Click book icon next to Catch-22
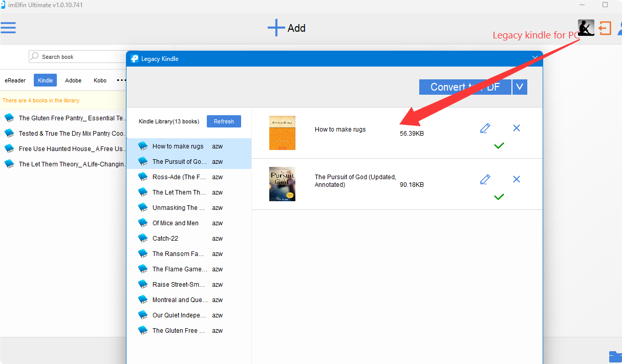The width and height of the screenshot is (622, 364). [x=143, y=238]
